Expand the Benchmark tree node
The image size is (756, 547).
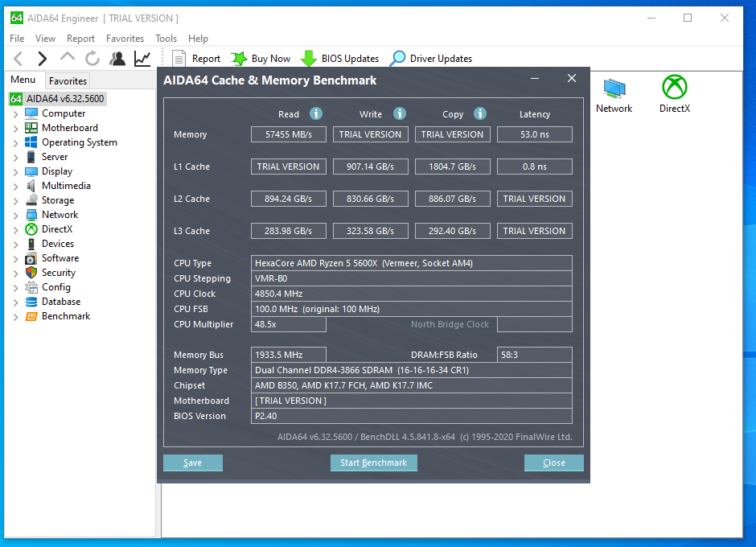coord(15,317)
